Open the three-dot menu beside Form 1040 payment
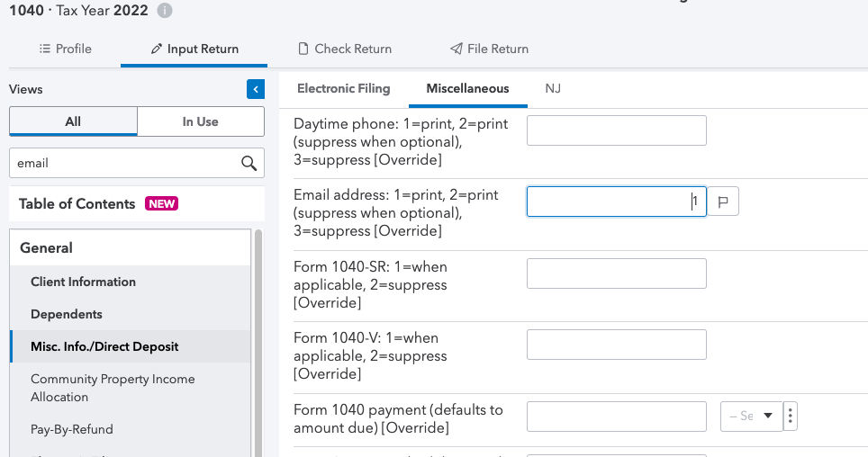 [791, 417]
